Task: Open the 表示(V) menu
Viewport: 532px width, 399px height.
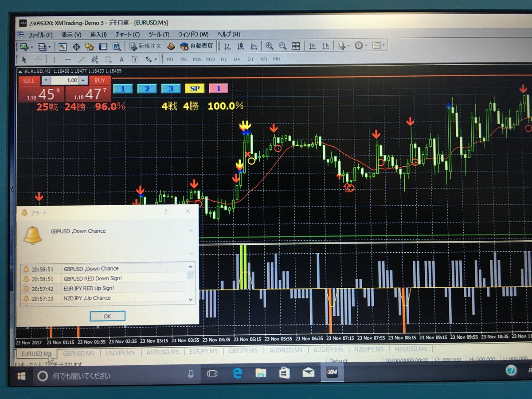Action: [x=71, y=35]
